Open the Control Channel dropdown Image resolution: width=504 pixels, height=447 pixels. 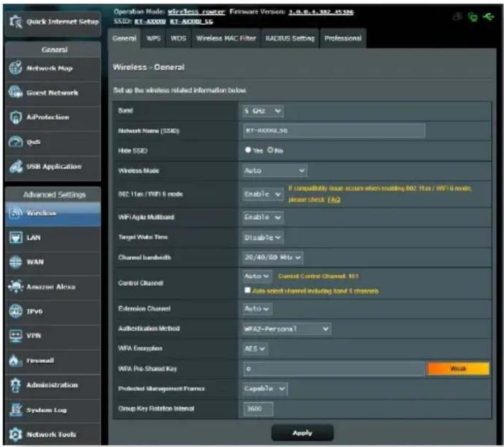point(257,276)
